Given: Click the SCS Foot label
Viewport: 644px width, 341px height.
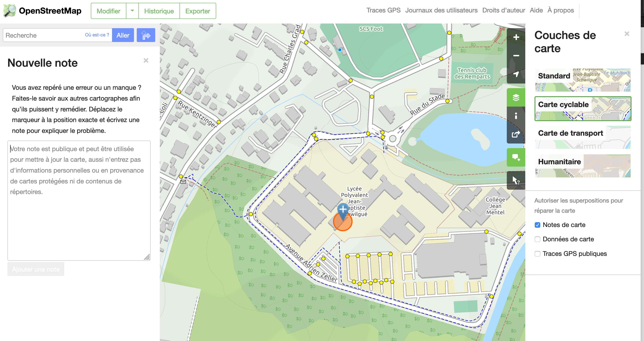Looking at the screenshot, I should click(x=371, y=29).
